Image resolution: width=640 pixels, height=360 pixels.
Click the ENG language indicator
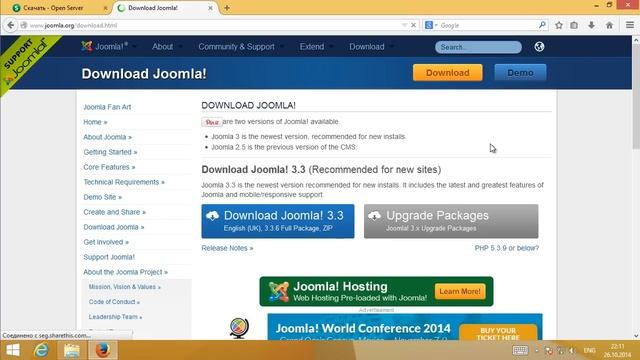pyautogui.click(x=589, y=351)
